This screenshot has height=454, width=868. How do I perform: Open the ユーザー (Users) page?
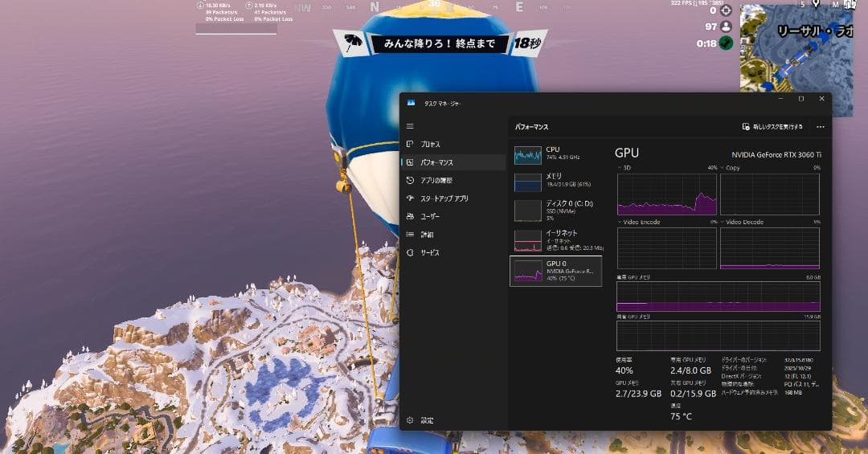452,216
